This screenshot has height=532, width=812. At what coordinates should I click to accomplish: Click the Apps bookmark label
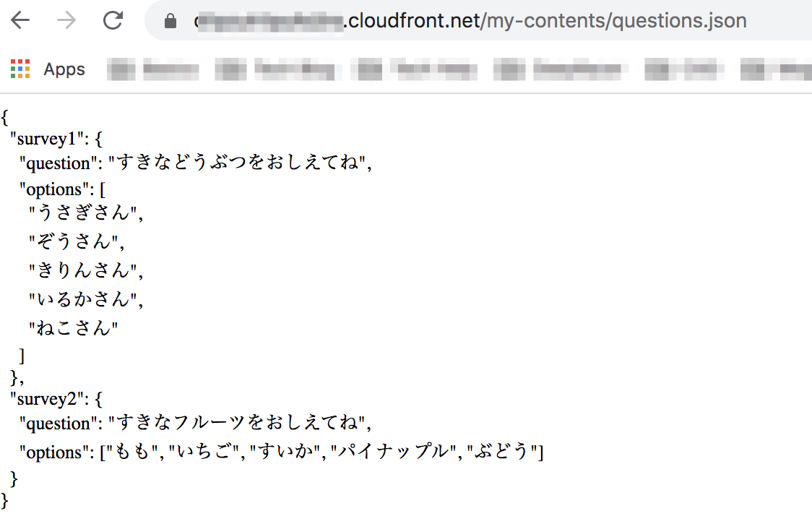[64, 69]
